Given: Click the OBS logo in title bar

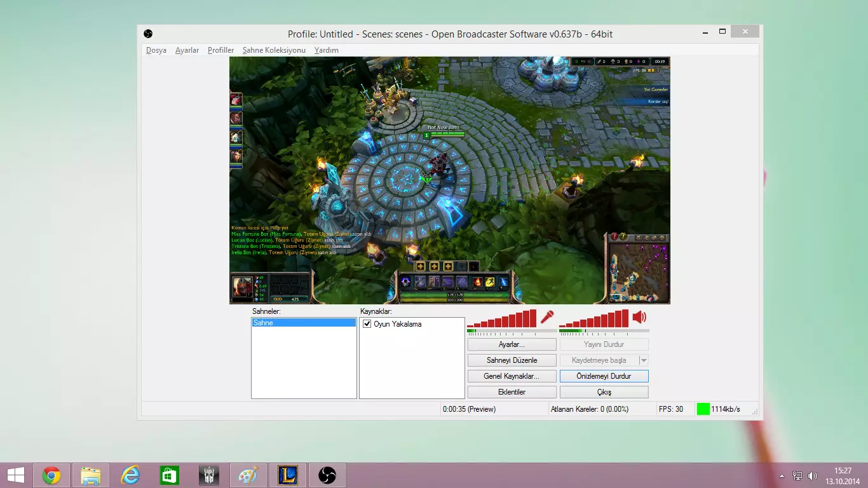Looking at the screenshot, I should (x=148, y=34).
